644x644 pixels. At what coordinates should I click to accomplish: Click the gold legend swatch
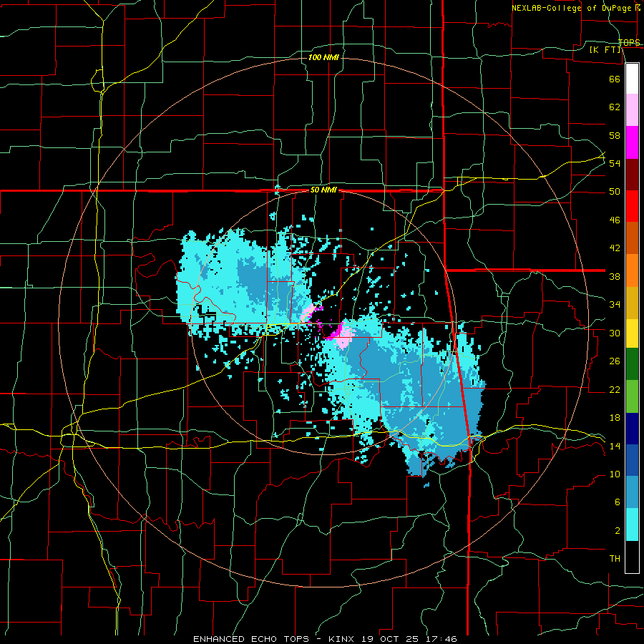pos(632,303)
